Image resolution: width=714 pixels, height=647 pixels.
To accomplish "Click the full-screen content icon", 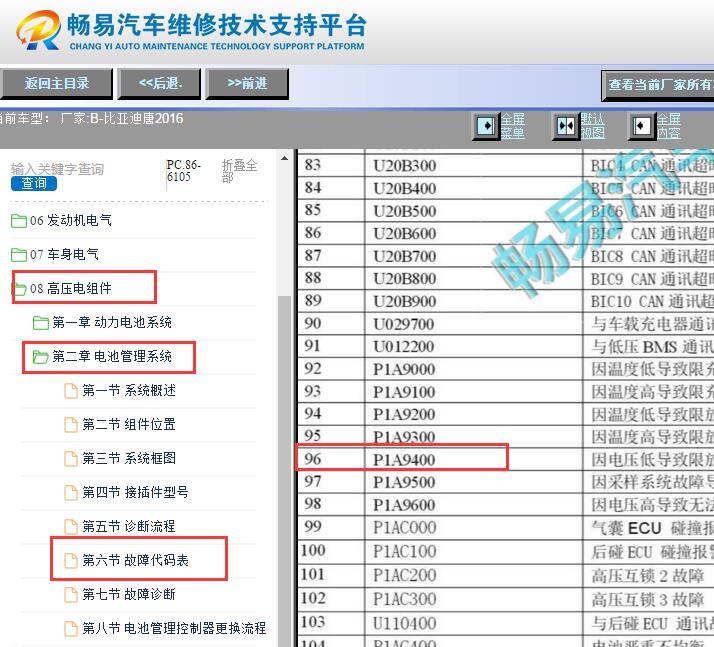I will [641, 126].
